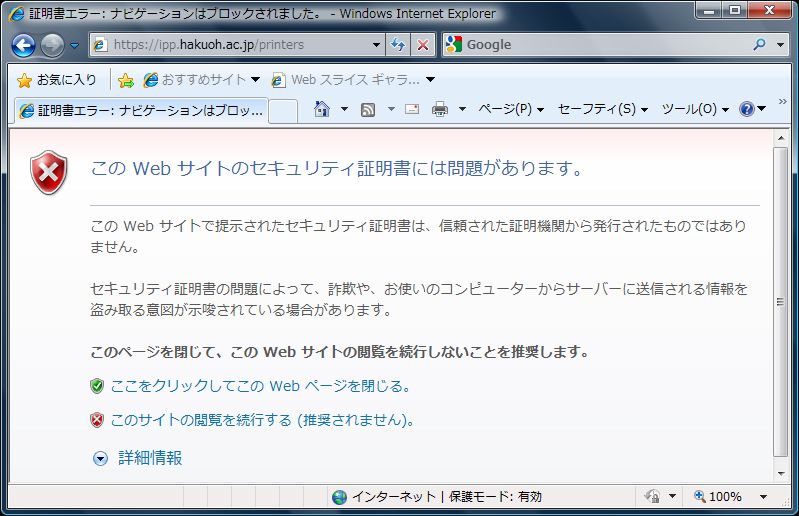Click the 保護モード: 有効 status text
This screenshot has width=799, height=516.
pyautogui.click(x=495, y=497)
